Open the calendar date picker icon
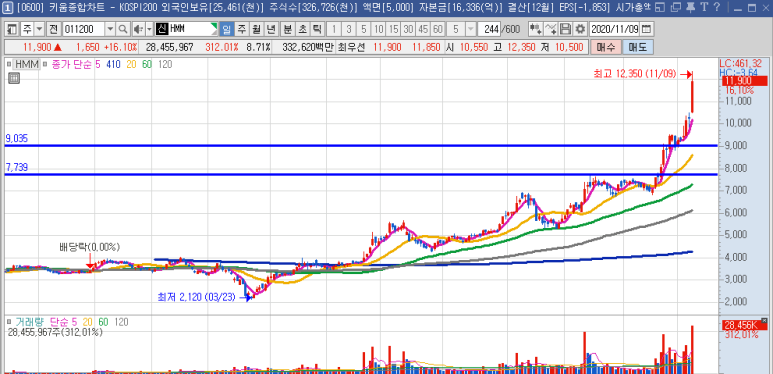 pos(646,29)
